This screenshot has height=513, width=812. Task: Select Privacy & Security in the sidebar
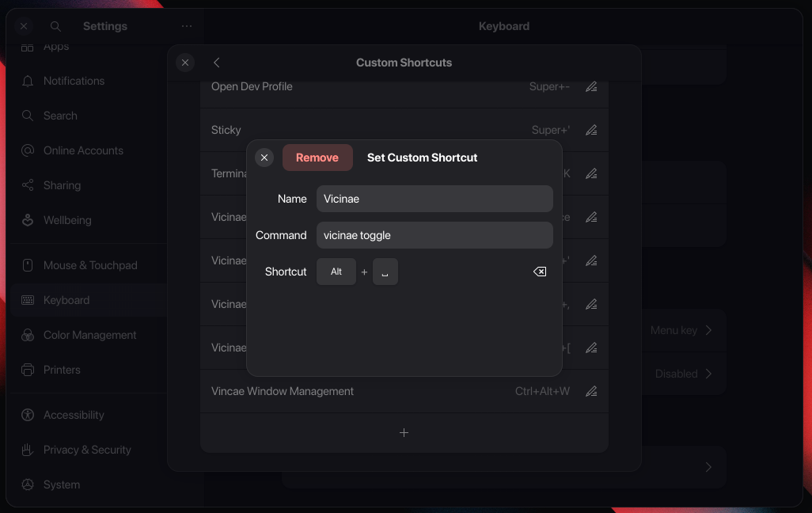[x=27, y=450]
